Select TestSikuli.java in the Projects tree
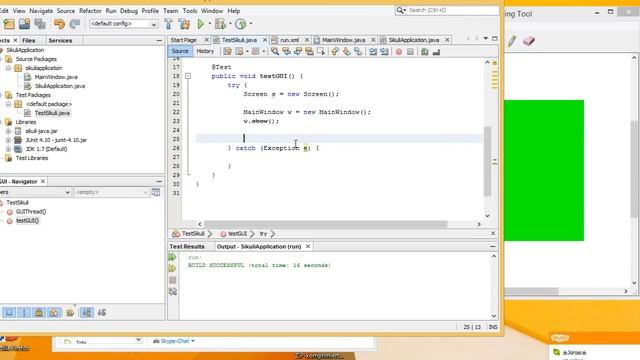This screenshot has width=640, height=360. pos(52,113)
